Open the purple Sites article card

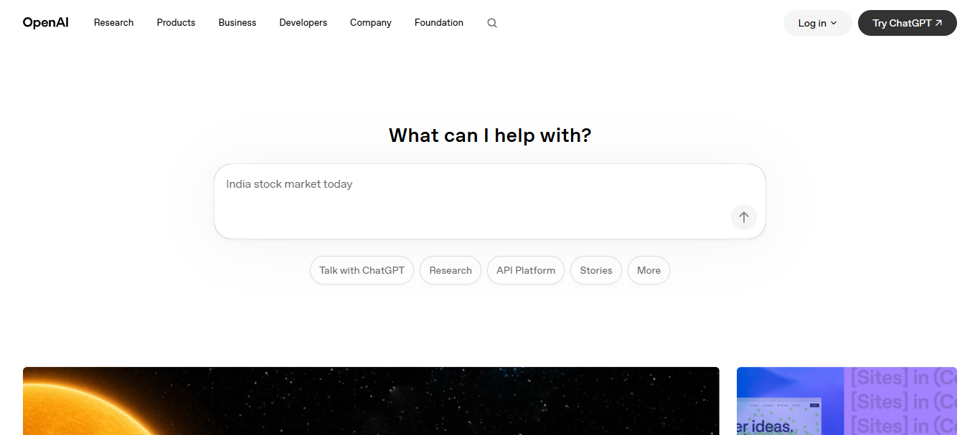coord(847,401)
